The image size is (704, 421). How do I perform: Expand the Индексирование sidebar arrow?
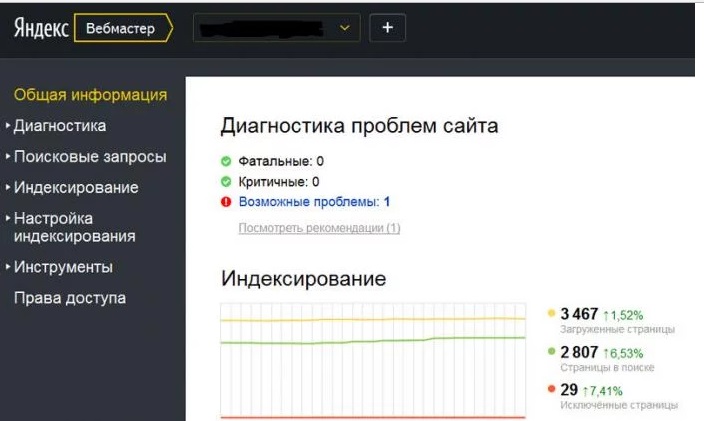[8, 187]
